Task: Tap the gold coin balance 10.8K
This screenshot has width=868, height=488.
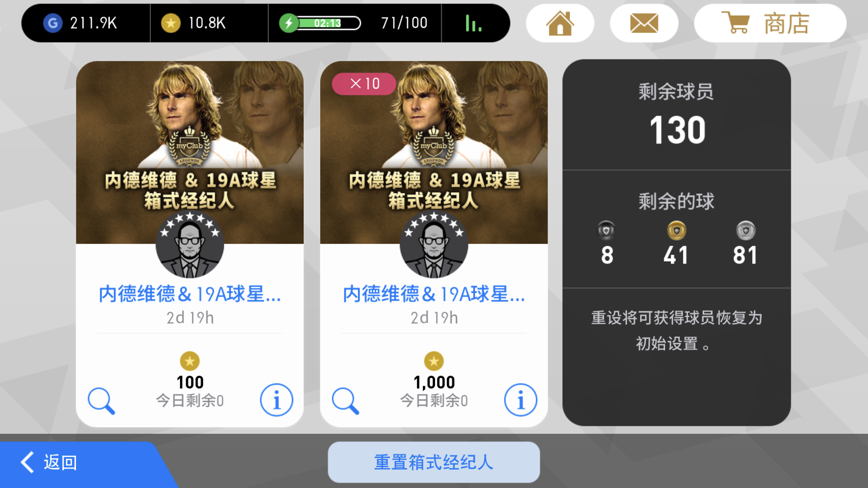Action: coord(193,23)
